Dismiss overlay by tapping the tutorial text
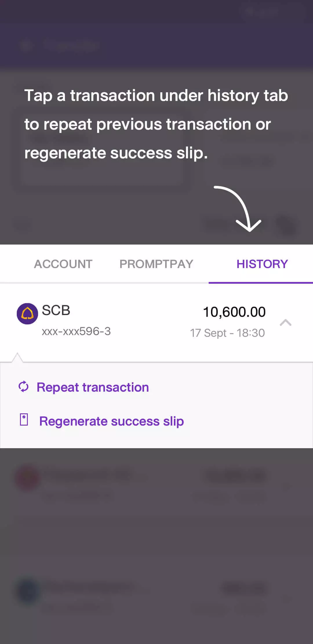The image size is (313, 644). pos(156,124)
